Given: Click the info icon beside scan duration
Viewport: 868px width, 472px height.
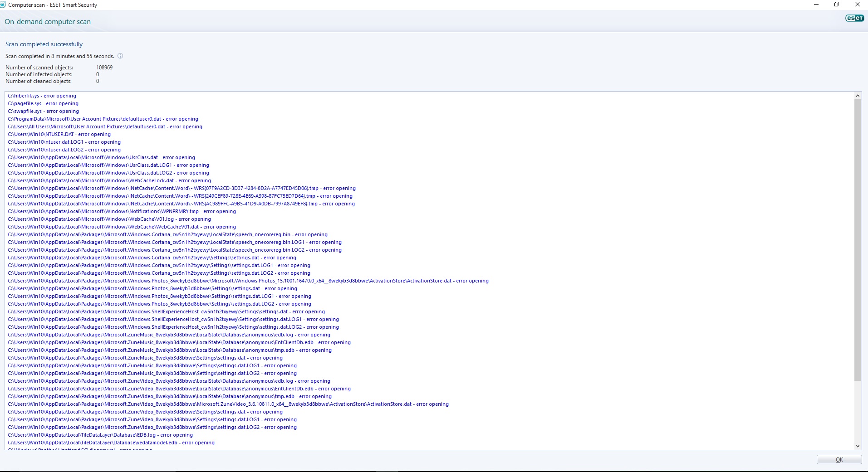Looking at the screenshot, I should pyautogui.click(x=120, y=56).
